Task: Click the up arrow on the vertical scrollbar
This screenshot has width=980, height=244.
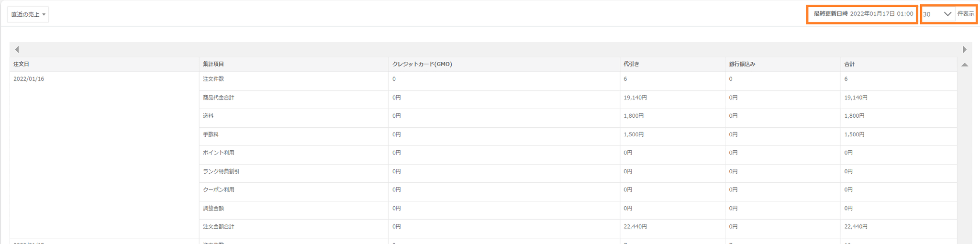Action: 965,65
